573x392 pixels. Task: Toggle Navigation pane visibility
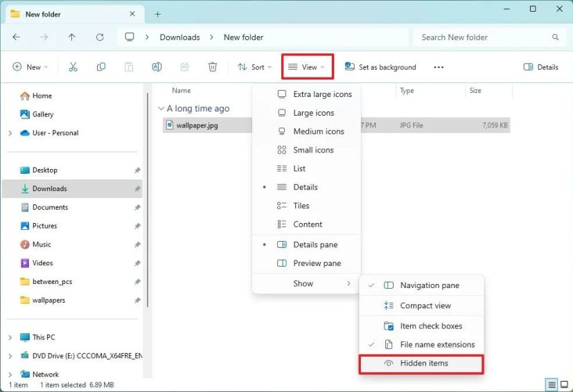[421, 285]
